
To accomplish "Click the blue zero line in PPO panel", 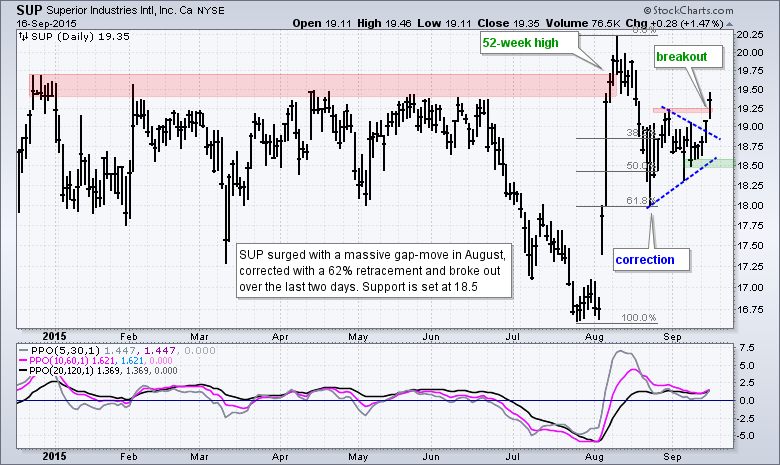I will [x=375, y=400].
